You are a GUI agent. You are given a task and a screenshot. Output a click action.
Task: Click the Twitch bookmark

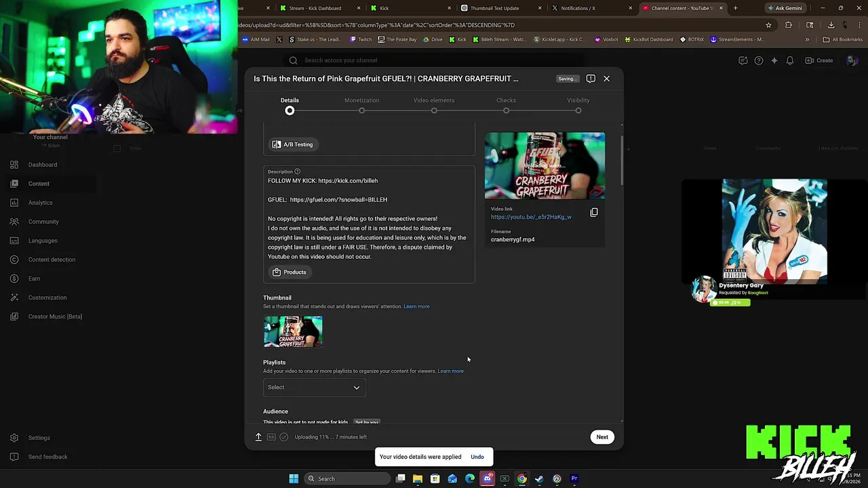pyautogui.click(x=361, y=39)
